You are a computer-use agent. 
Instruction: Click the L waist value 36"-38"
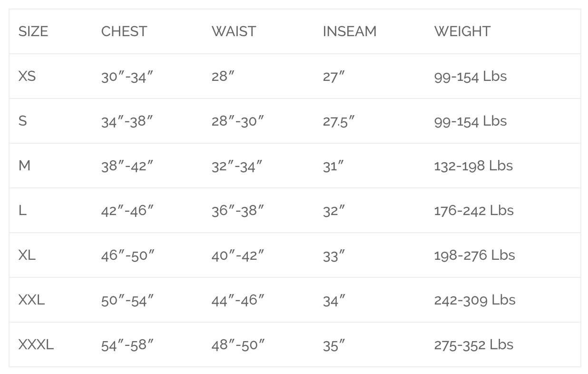237,210
